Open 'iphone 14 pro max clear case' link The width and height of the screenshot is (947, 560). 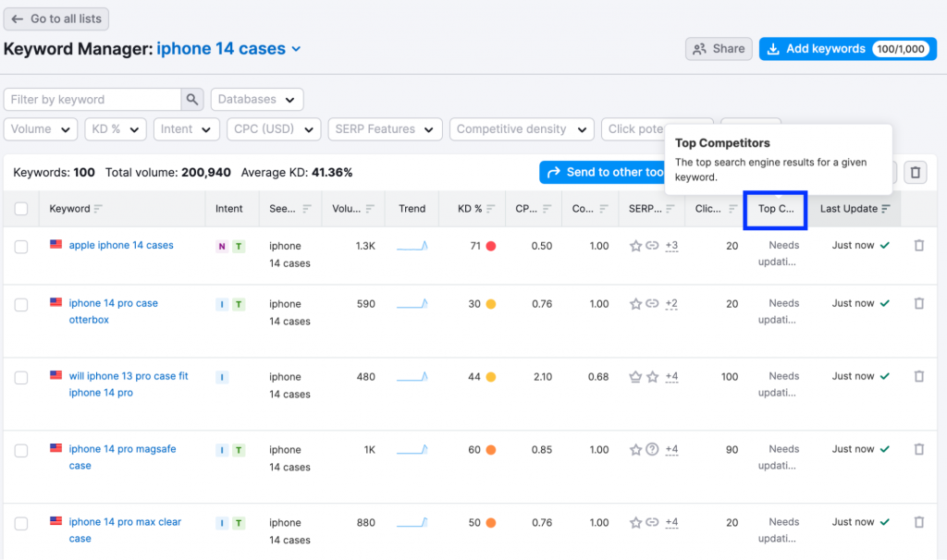tap(125, 530)
